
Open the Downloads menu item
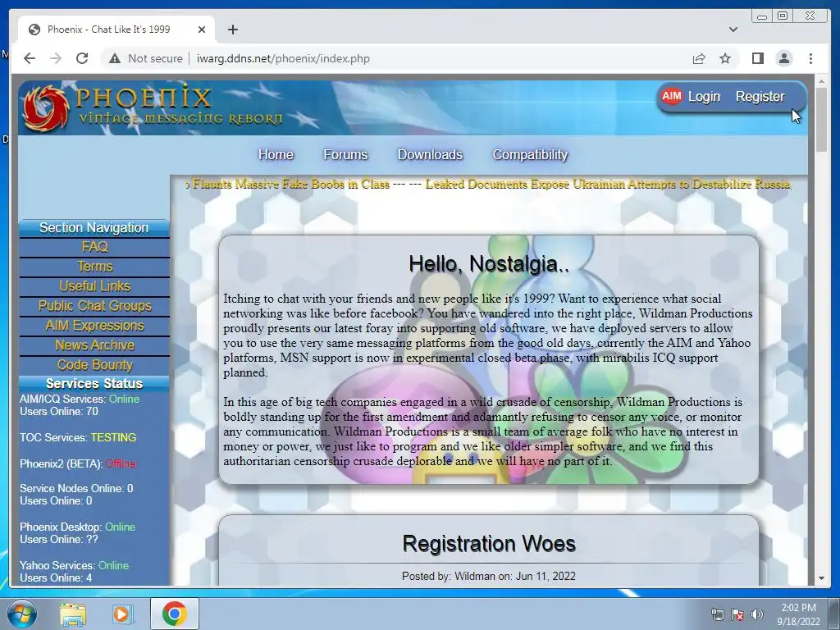click(430, 155)
